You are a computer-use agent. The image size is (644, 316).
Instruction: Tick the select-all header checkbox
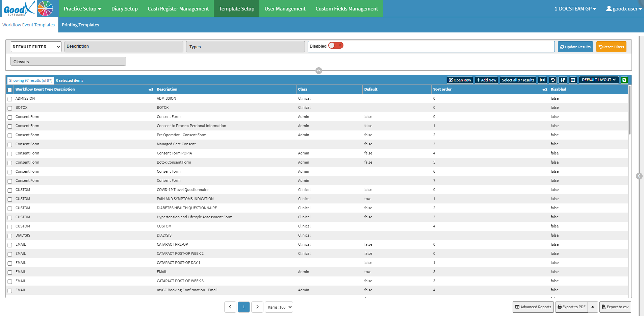tap(10, 90)
